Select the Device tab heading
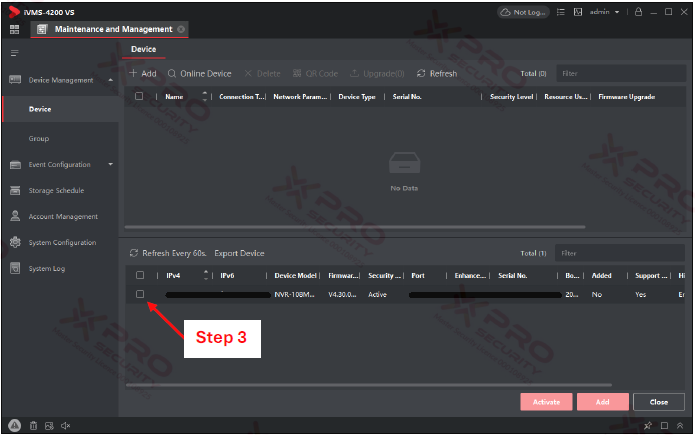 tap(143, 49)
